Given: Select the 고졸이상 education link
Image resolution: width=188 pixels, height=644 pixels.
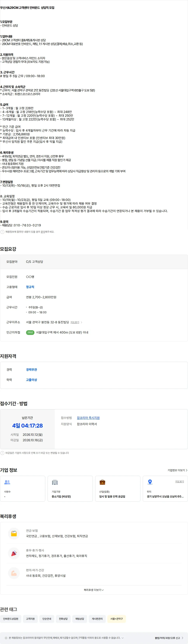Looking at the screenshot, I should click(32, 380).
